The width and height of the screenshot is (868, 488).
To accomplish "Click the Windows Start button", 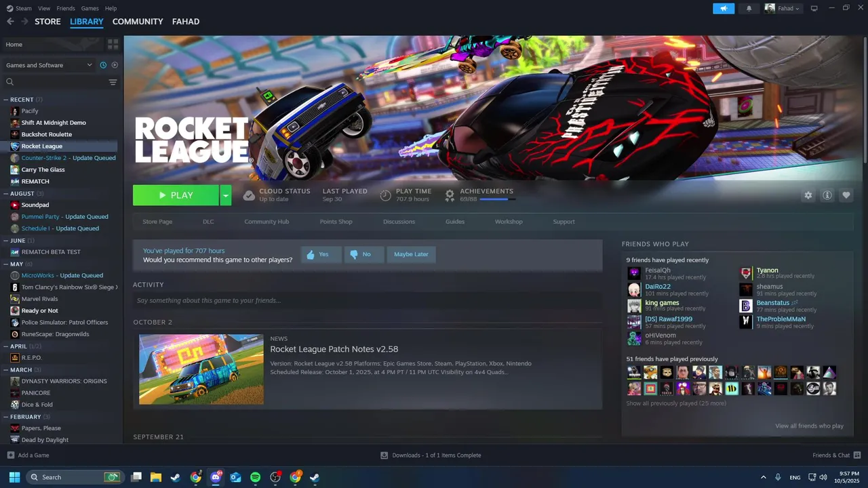I will [14, 477].
